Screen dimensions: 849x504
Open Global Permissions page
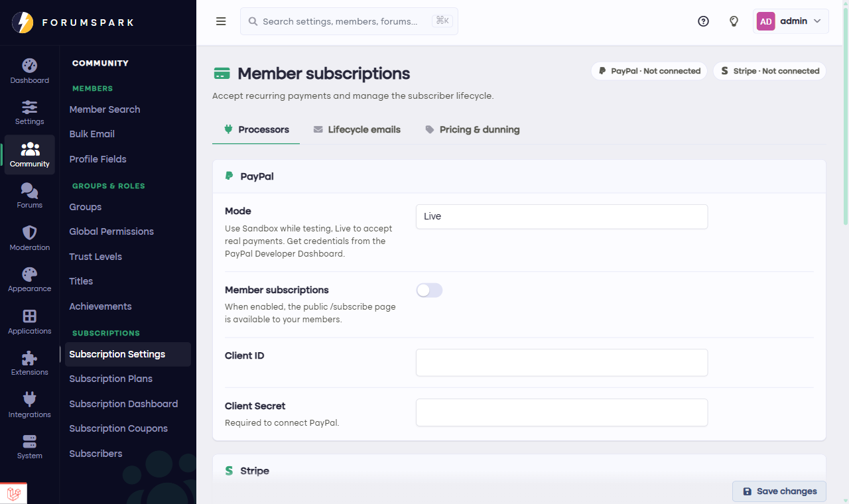pos(111,231)
